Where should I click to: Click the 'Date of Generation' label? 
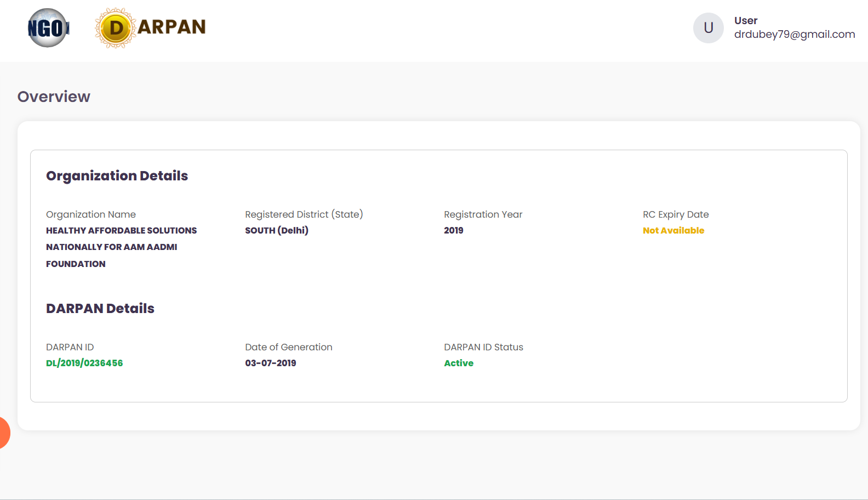[x=289, y=347]
